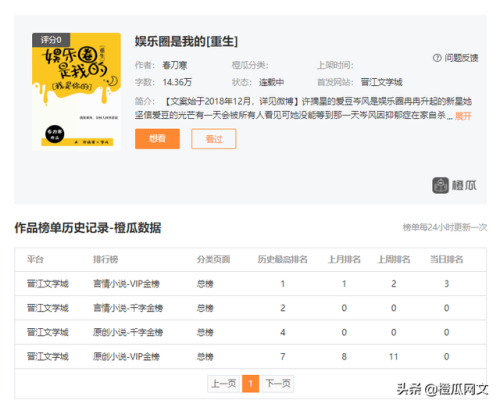Image resolution: width=500 pixels, height=407 pixels.
Task: Click the 看过 outlined button
Action: pos(214,139)
